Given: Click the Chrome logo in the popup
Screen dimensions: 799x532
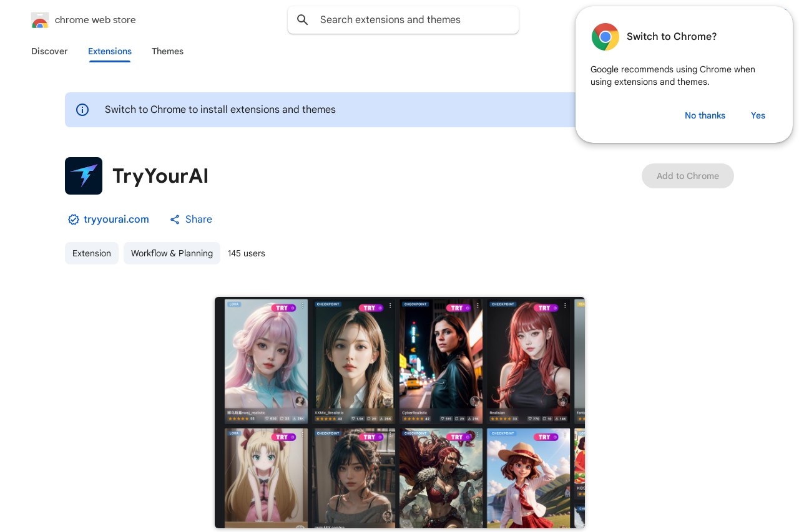Looking at the screenshot, I should pos(605,37).
